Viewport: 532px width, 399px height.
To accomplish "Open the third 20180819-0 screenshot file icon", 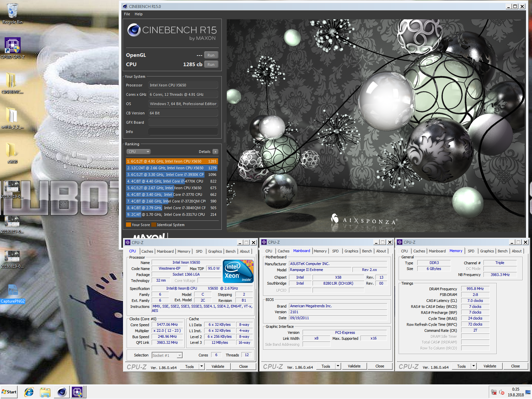I will (12, 259).
